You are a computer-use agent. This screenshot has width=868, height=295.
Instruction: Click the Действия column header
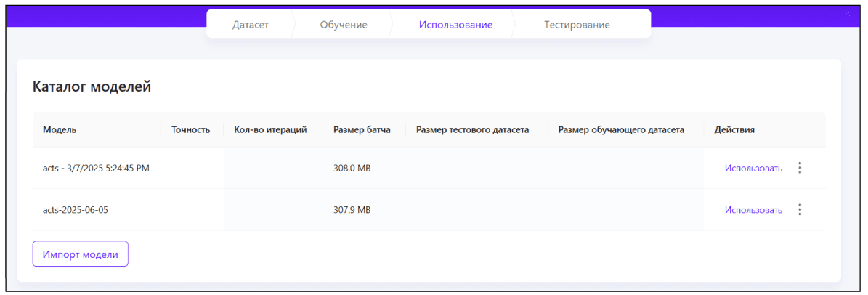pos(734,130)
